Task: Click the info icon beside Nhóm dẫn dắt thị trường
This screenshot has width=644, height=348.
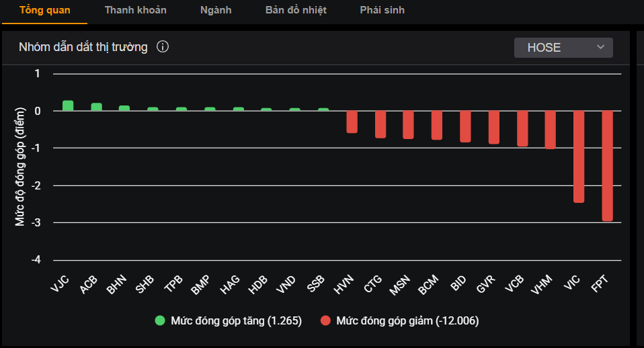Action: click(x=163, y=47)
